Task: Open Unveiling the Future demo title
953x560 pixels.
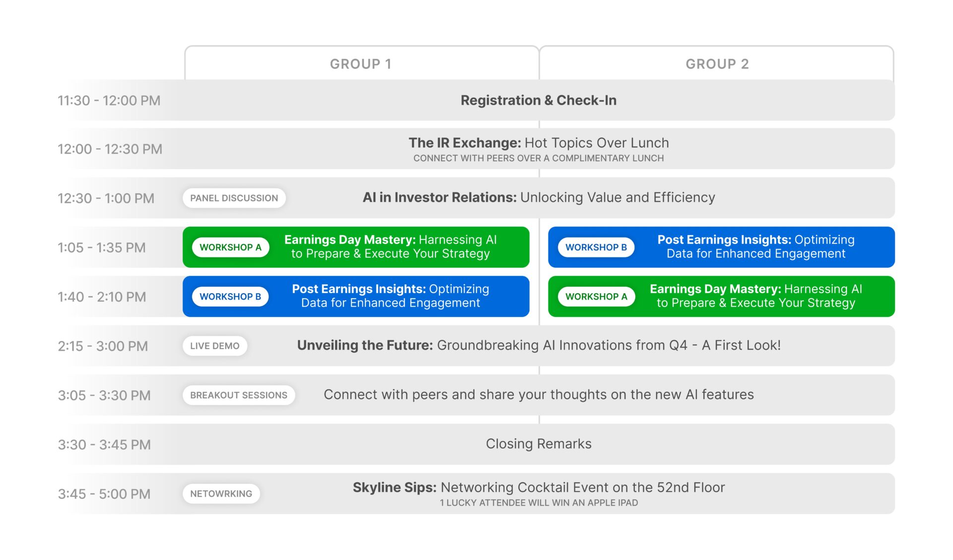Action: tap(539, 345)
